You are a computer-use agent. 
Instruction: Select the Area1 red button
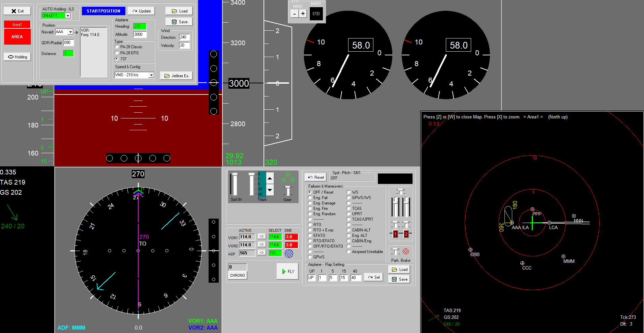pyautogui.click(x=17, y=25)
